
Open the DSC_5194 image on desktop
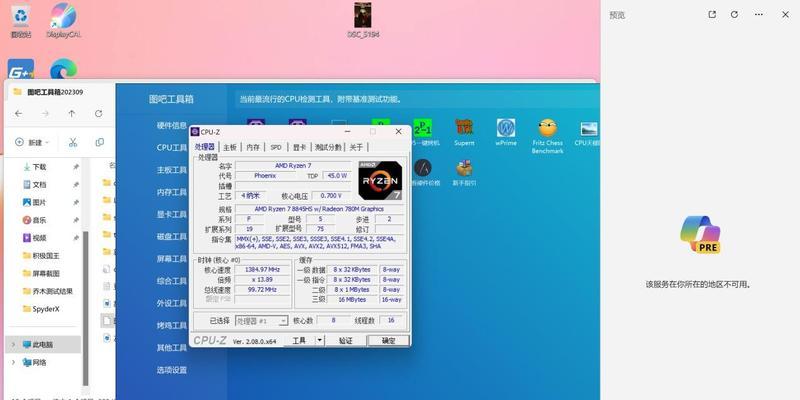tap(363, 19)
